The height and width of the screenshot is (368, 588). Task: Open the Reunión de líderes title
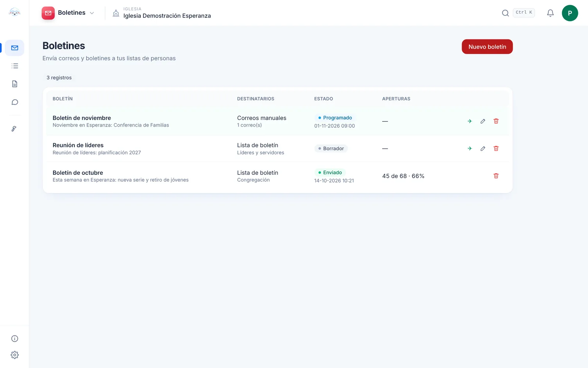78,145
